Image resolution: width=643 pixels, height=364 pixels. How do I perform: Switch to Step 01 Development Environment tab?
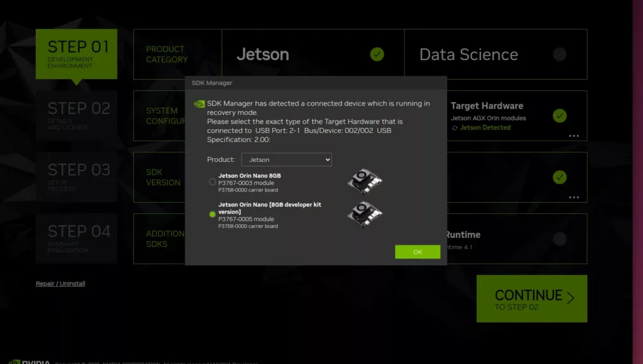point(76,54)
